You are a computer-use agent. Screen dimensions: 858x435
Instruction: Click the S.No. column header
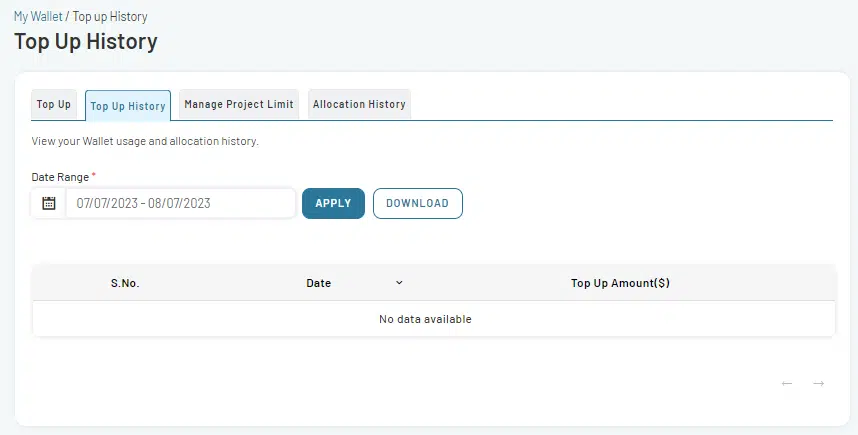[125, 283]
